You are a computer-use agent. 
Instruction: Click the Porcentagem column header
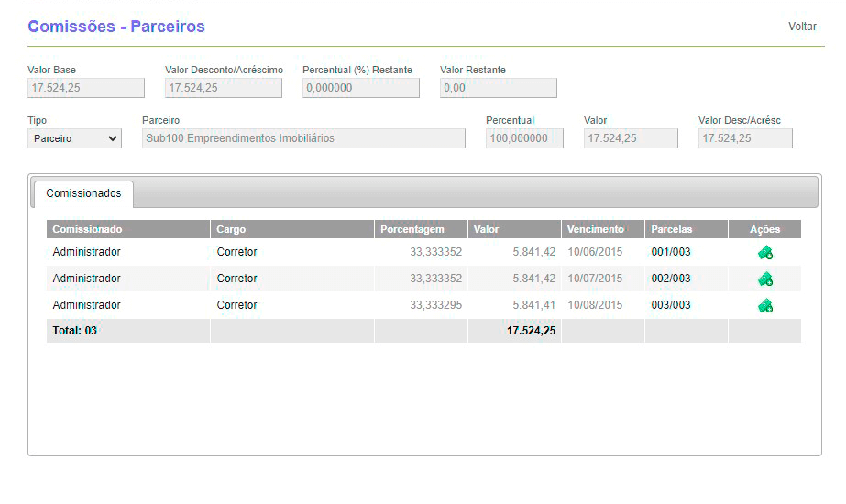point(412,229)
